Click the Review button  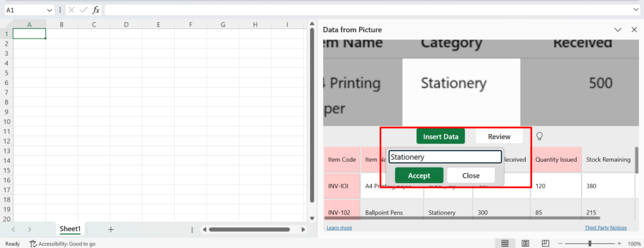coord(499,137)
